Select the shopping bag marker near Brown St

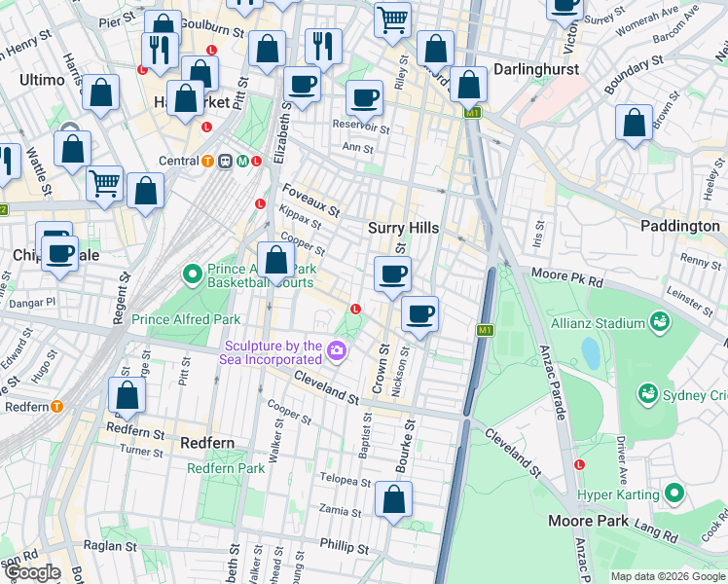[635, 124]
